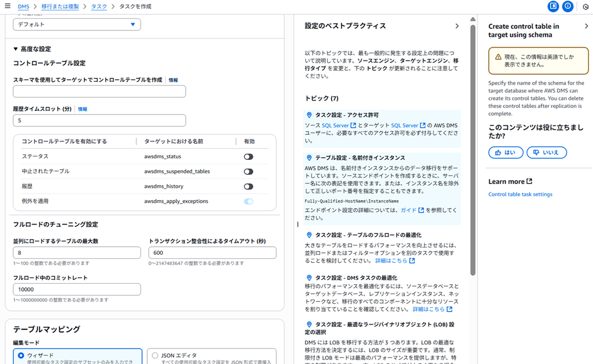Viewport: 593px width, 364px height.
Task: Click the transaction timeout field showing 600
Action: 212,253
